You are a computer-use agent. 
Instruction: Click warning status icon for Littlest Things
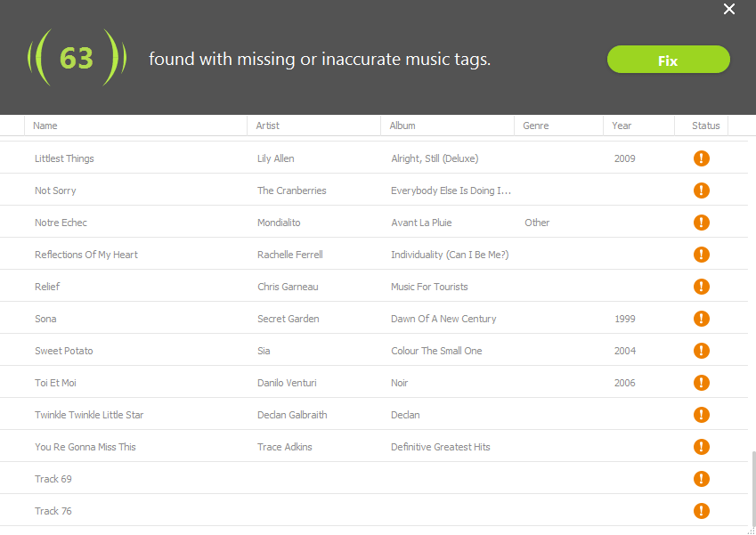702,158
